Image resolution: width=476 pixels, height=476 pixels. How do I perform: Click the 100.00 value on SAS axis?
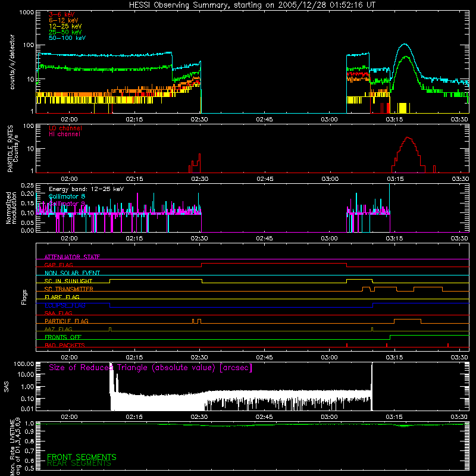point(24,364)
